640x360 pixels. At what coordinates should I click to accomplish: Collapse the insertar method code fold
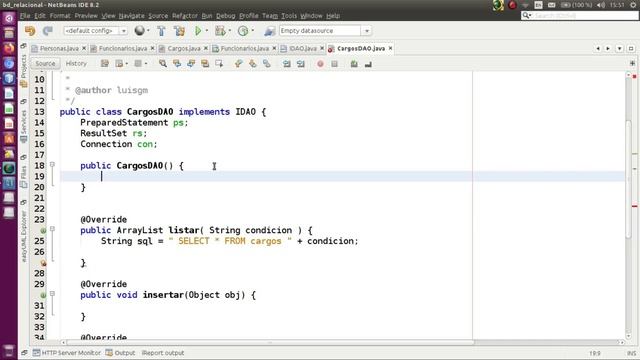click(52, 293)
